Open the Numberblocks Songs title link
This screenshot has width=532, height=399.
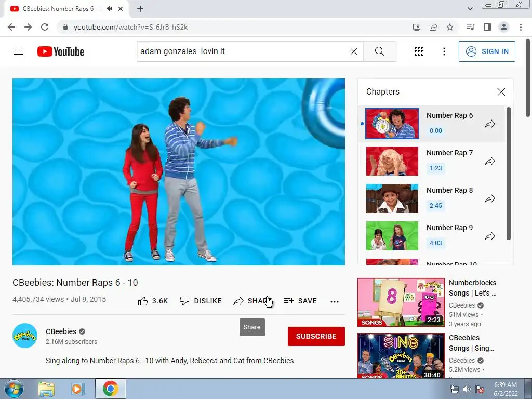(x=473, y=288)
